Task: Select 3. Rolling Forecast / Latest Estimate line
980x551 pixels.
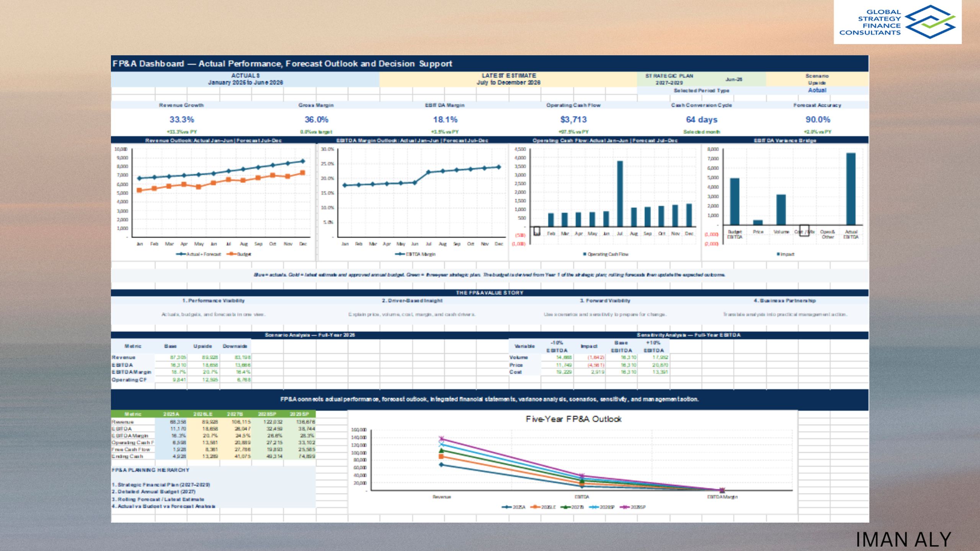Action: click(158, 499)
